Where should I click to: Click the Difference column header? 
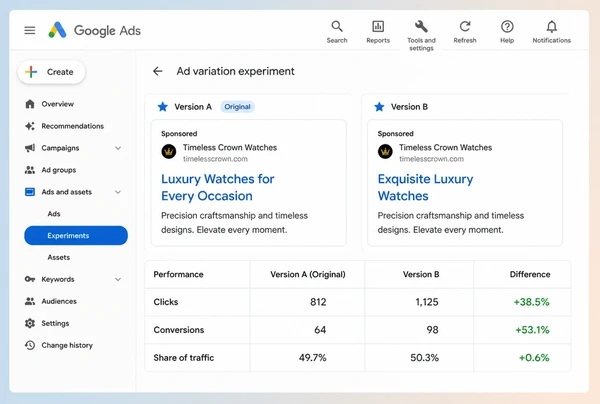pyautogui.click(x=530, y=274)
